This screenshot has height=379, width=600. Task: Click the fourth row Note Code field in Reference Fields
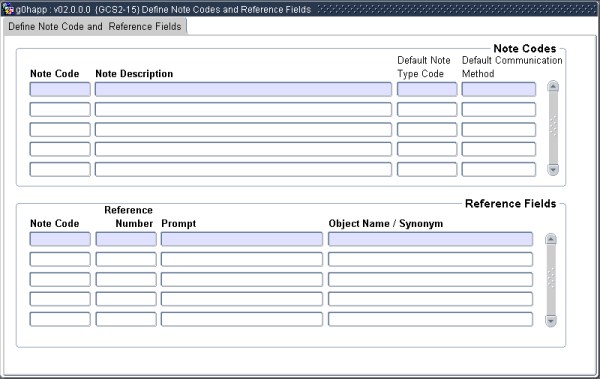(60, 299)
